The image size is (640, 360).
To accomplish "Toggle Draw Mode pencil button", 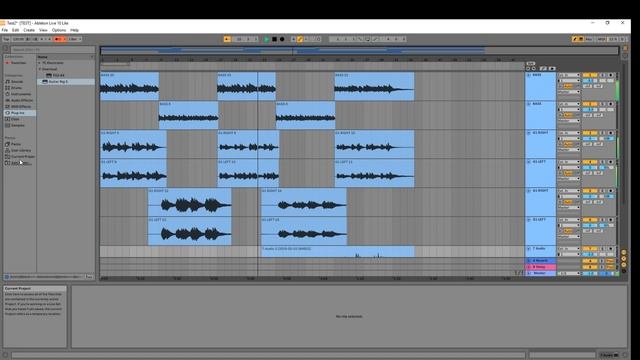I will [575, 39].
